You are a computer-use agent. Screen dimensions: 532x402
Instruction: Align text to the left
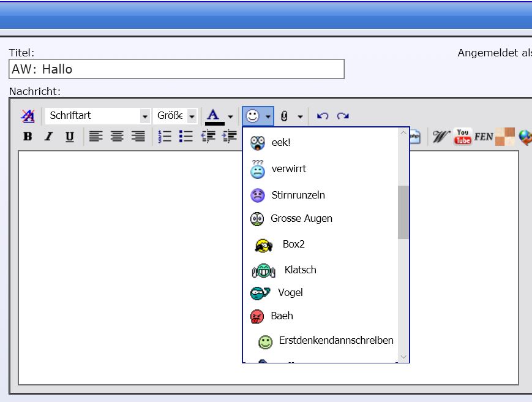(96, 137)
